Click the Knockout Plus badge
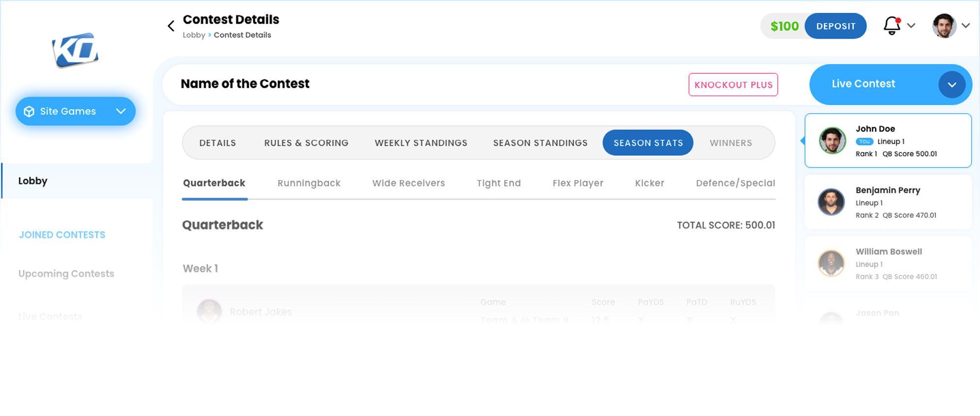 point(733,85)
